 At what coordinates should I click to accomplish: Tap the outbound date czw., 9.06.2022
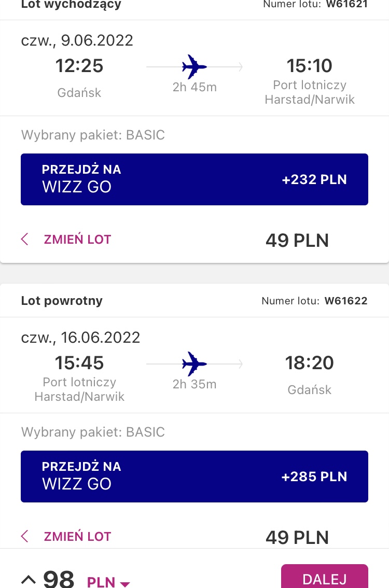(x=77, y=40)
